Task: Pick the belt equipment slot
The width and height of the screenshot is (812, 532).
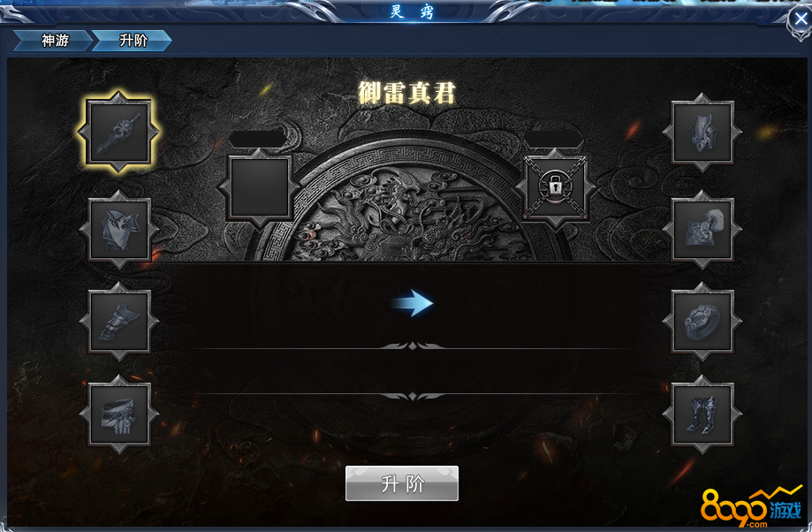Action: [x=118, y=414]
